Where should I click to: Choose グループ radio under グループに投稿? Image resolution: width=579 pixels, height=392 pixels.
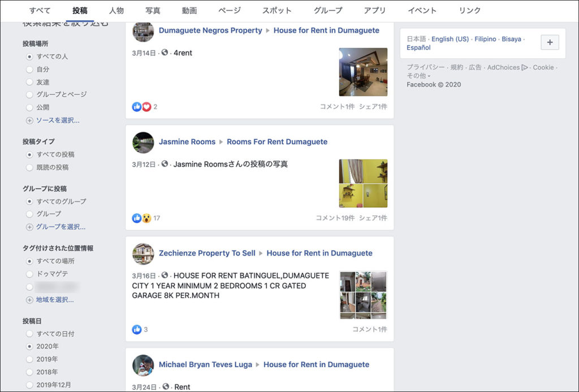[29, 214]
